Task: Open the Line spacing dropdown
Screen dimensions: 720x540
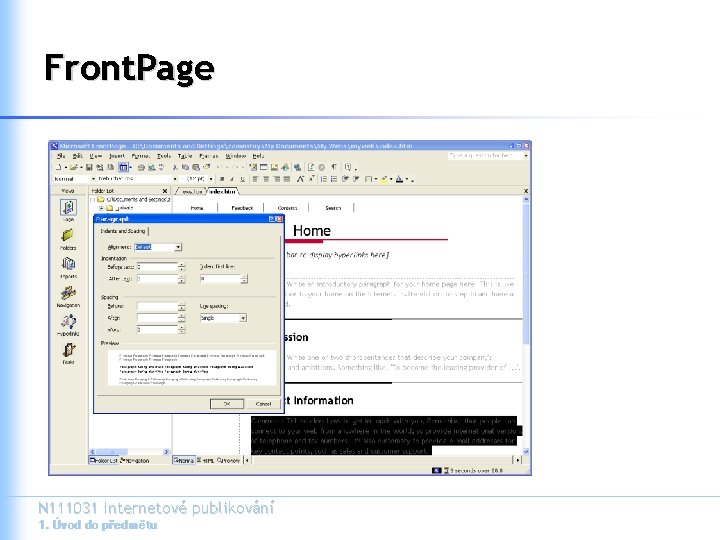Action: pos(243,318)
